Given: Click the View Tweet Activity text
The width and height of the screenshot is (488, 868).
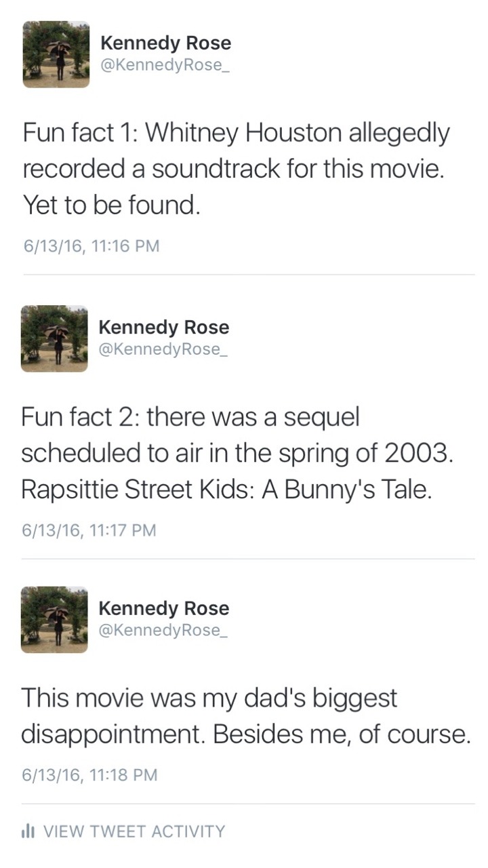Looking at the screenshot, I should pos(134,831).
